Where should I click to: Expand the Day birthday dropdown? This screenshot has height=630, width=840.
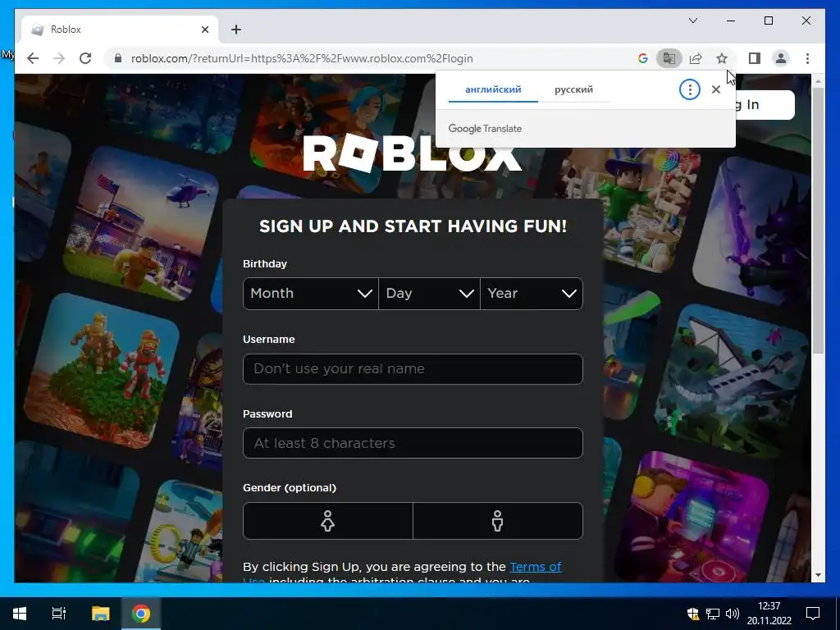(x=429, y=294)
